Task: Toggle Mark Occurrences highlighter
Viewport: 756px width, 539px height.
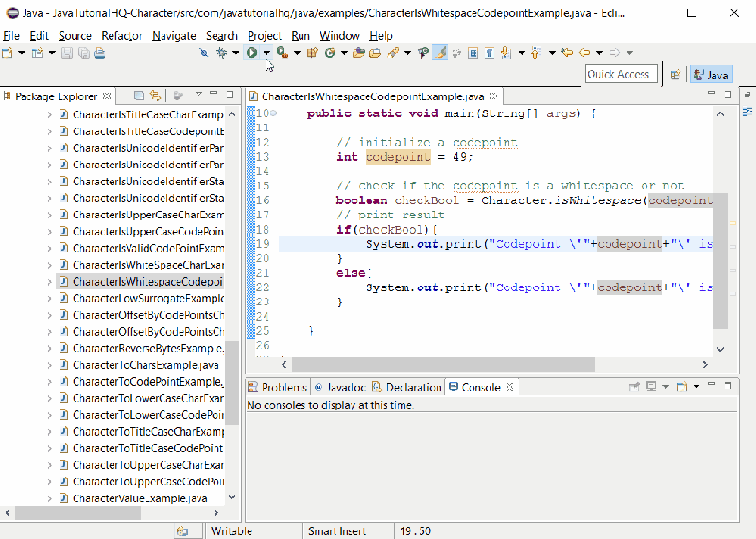Action: [x=439, y=53]
